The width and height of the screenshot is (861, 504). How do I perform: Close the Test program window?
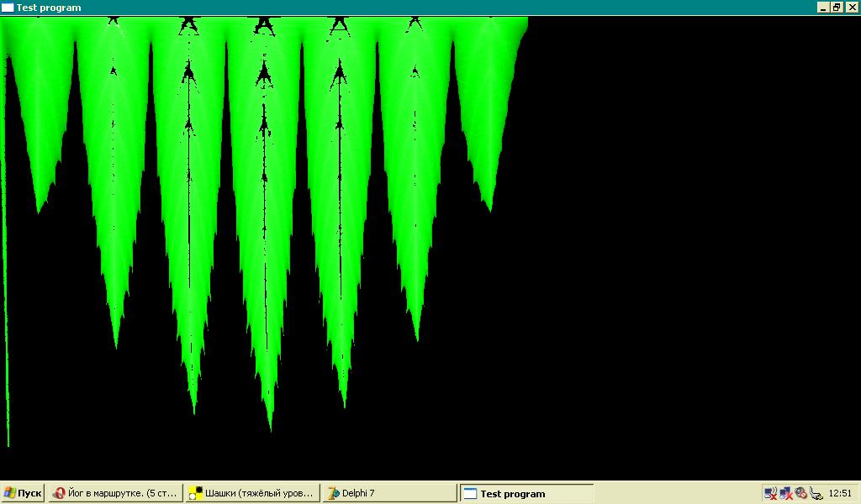(x=851, y=8)
